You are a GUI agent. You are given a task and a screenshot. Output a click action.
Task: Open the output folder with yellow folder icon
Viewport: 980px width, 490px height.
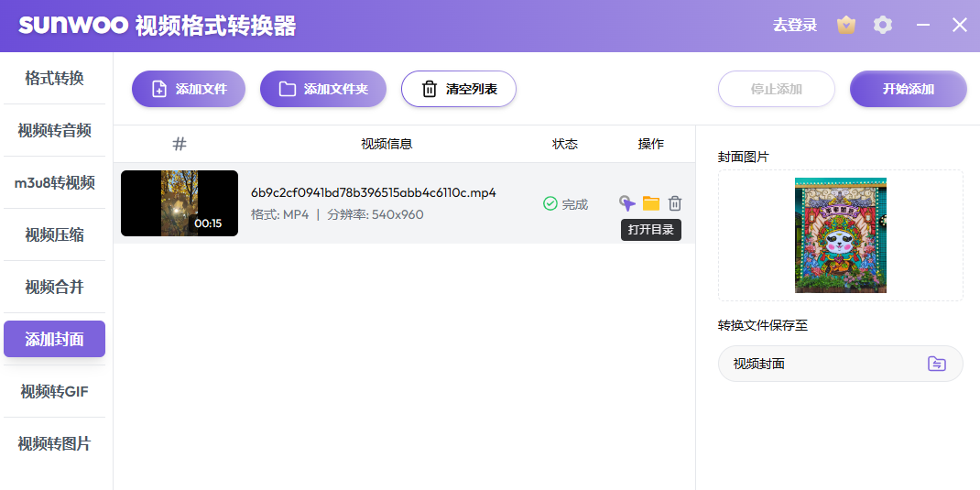point(651,203)
